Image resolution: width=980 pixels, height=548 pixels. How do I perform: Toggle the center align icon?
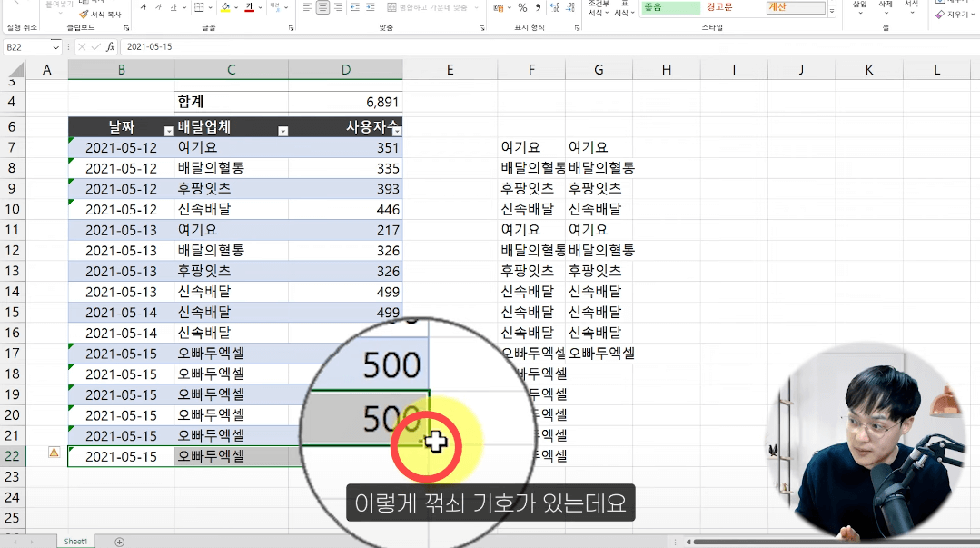(322, 7)
